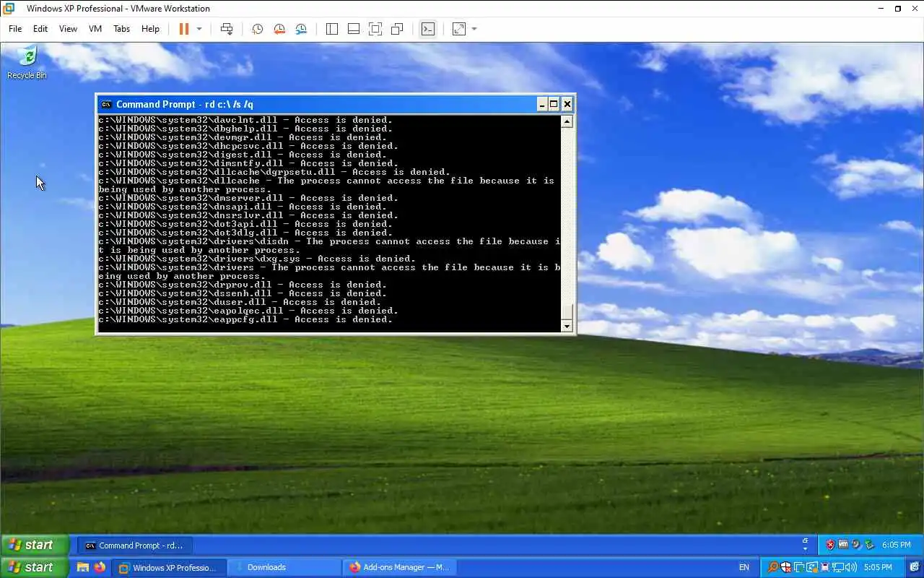Click the XP tray icon with the number 9
Image resolution: width=924 pixels, height=578 pixels.
[x=856, y=545]
